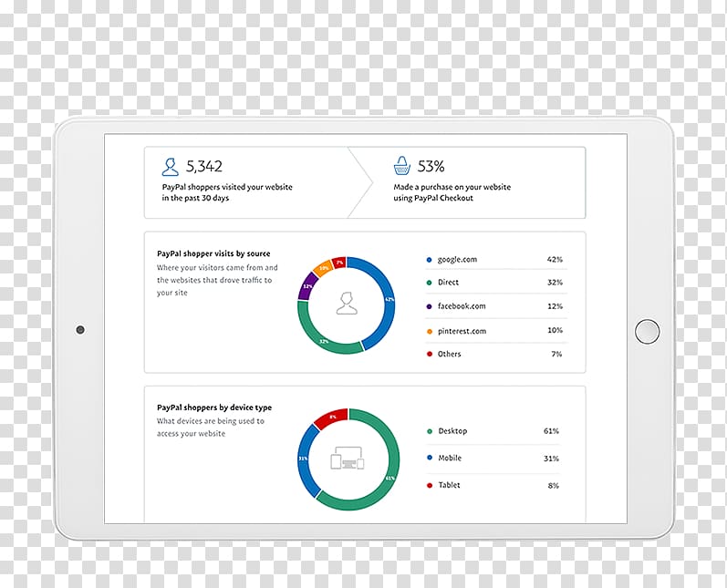Select the pinterest.com legend row
727x588 pixels.
pos(495,331)
